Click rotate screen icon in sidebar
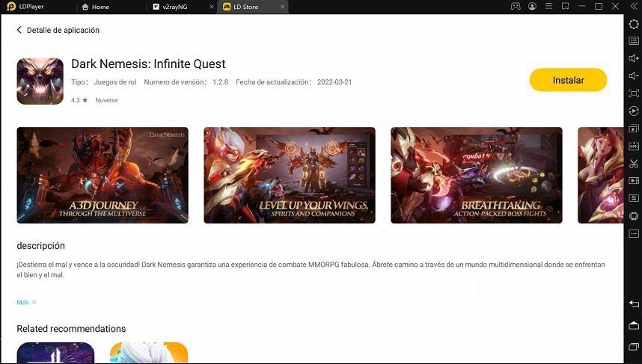The image size is (642, 364). pos(634,216)
